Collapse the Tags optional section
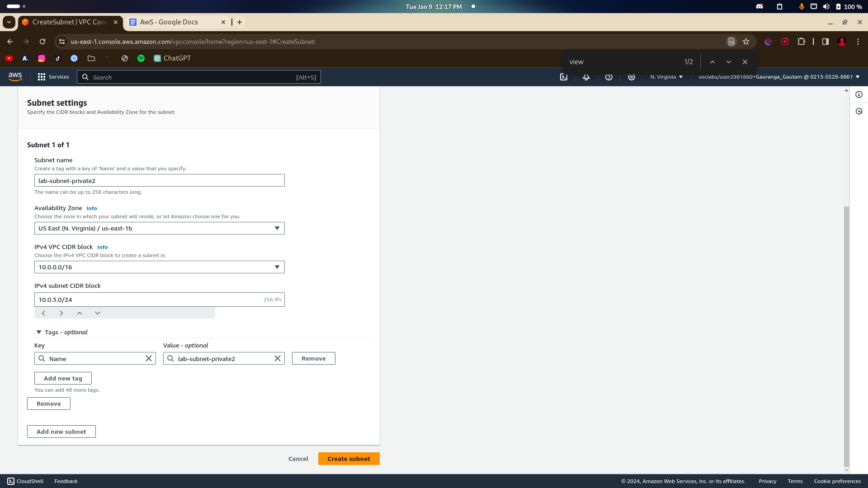The image size is (868, 488). 39,332
